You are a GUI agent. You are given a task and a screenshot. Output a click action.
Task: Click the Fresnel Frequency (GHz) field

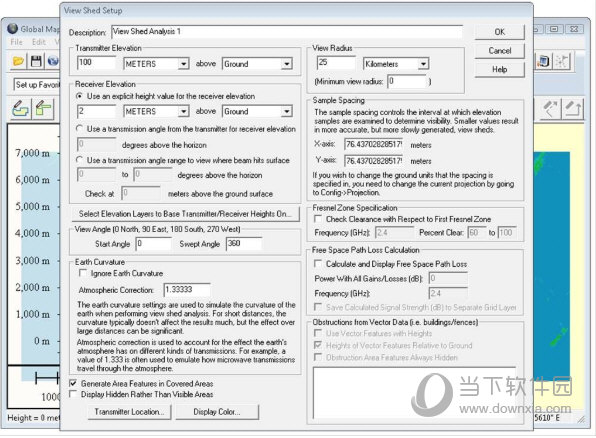pyautogui.click(x=395, y=232)
